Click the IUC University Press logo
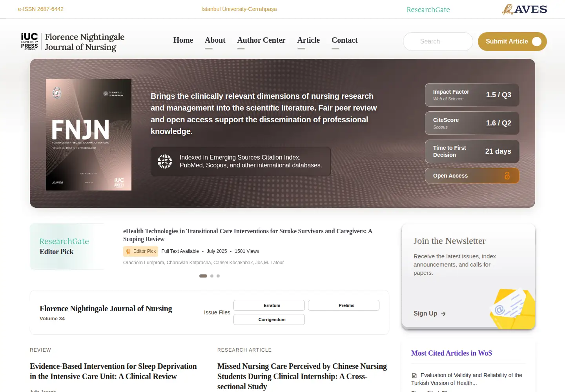565x392 pixels. [29, 42]
